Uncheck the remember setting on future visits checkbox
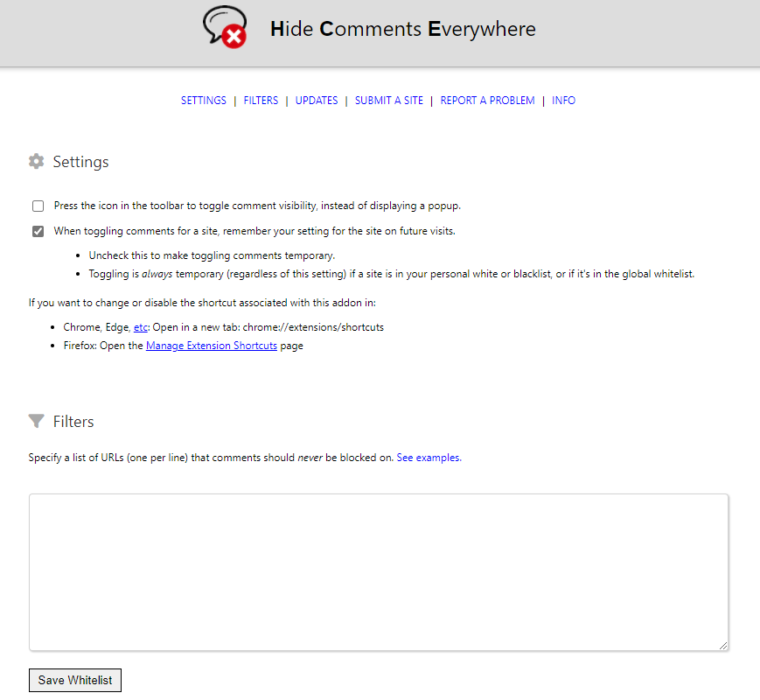This screenshot has height=700, width=760. 38,232
